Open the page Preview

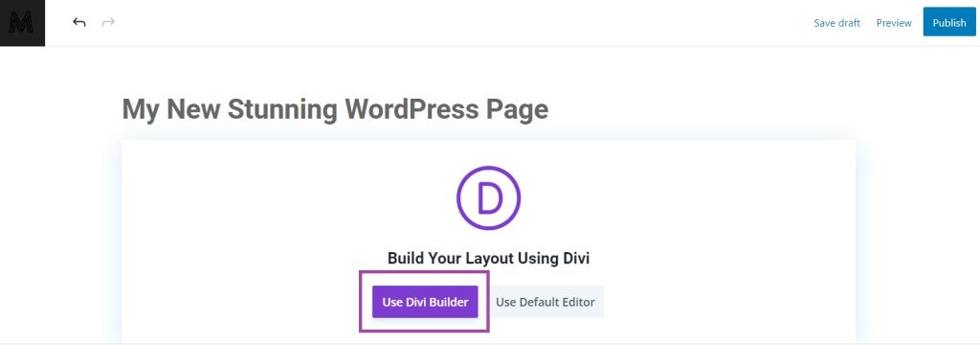tap(894, 23)
